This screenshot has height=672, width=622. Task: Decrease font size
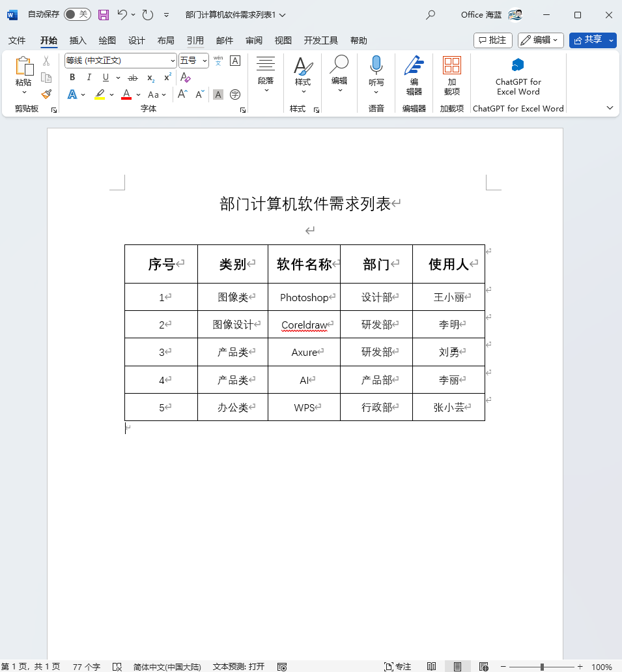(199, 95)
